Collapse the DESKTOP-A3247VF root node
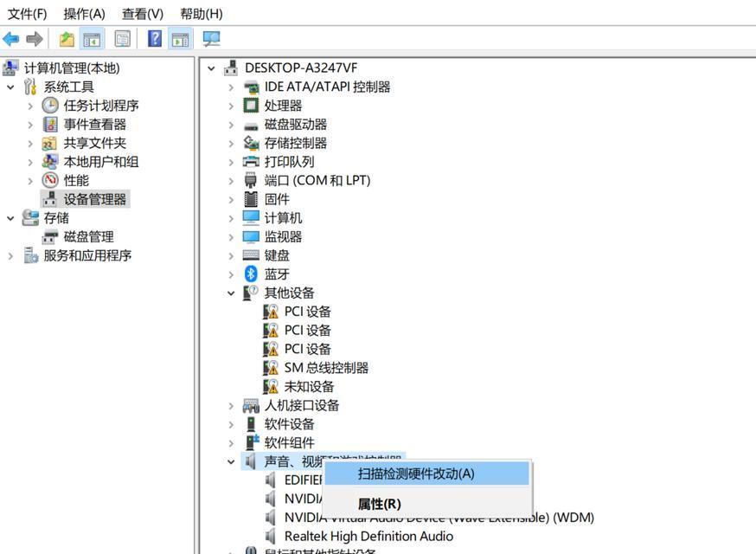Viewport: 756px width, 554px height. point(211,68)
